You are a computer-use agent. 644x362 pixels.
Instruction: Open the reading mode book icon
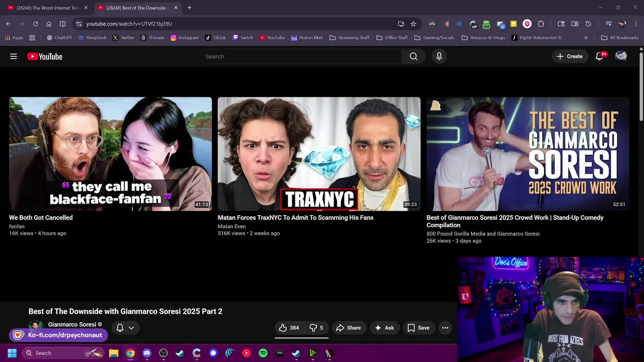(x=575, y=24)
